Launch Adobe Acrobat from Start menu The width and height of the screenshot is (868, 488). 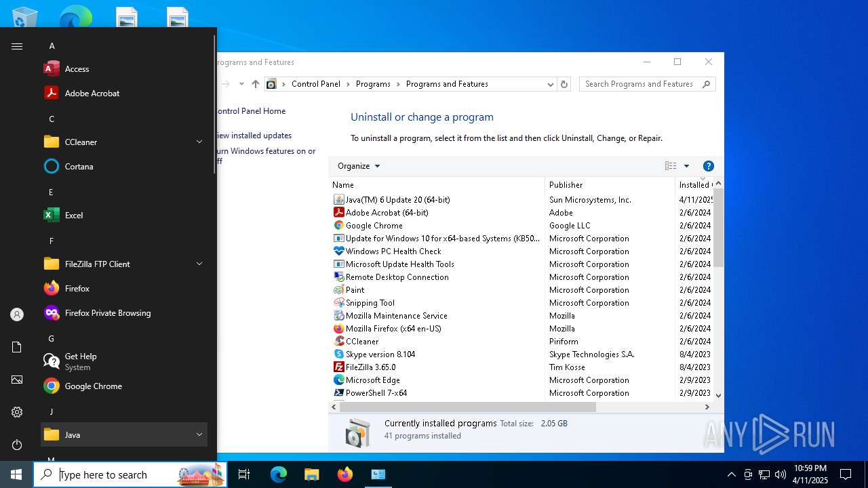[x=124, y=94]
